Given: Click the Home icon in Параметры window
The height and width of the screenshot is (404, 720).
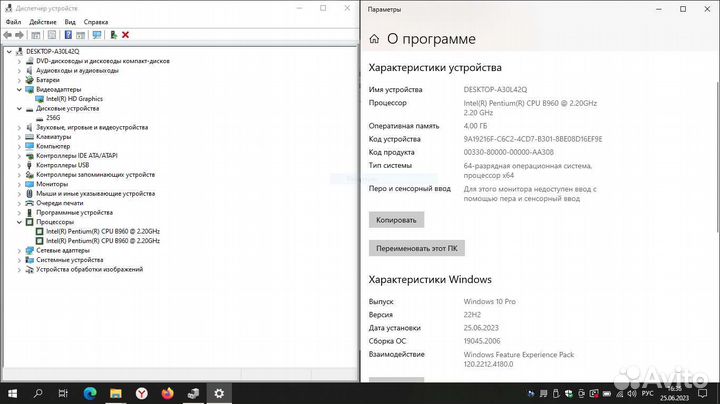Looking at the screenshot, I should (x=374, y=39).
